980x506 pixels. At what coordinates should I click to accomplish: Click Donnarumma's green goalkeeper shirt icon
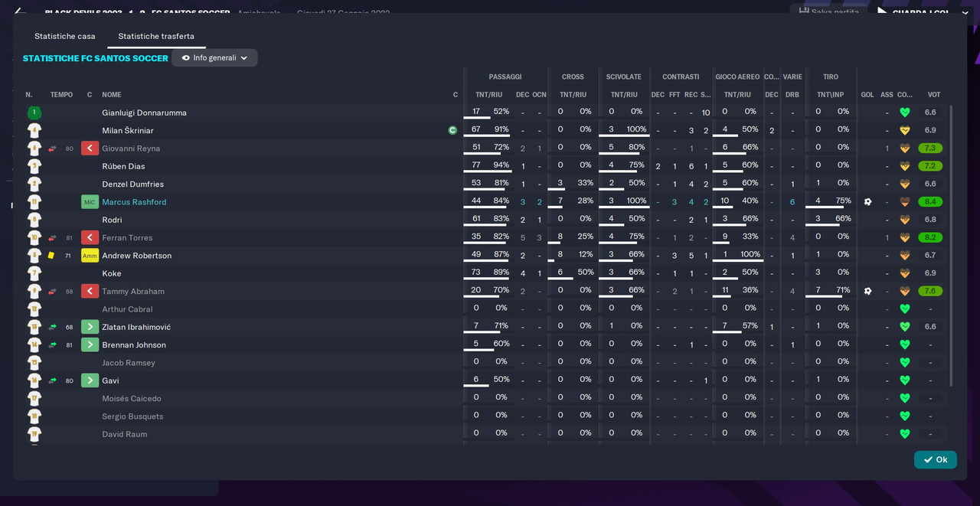coord(34,113)
